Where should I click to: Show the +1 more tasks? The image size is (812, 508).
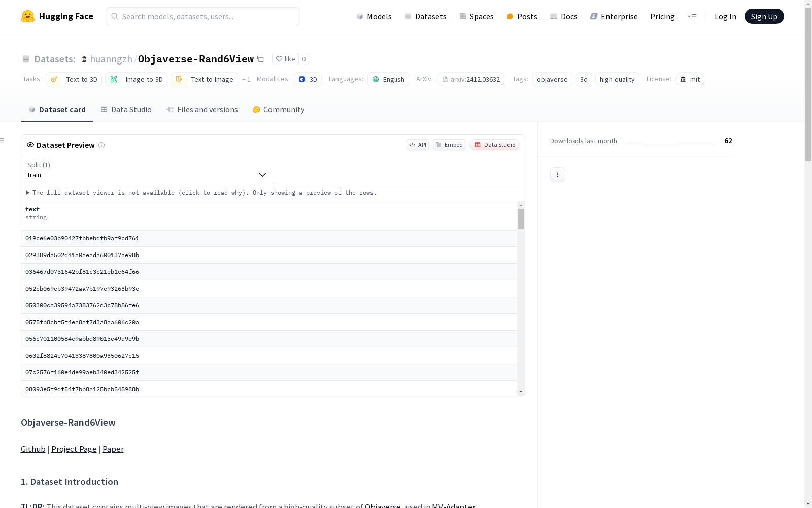point(246,80)
